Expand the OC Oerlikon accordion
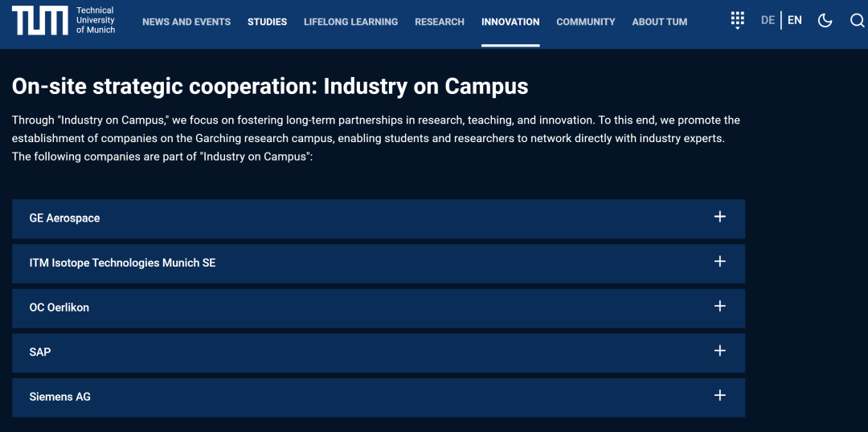This screenshot has width=868, height=432. [x=59, y=308]
